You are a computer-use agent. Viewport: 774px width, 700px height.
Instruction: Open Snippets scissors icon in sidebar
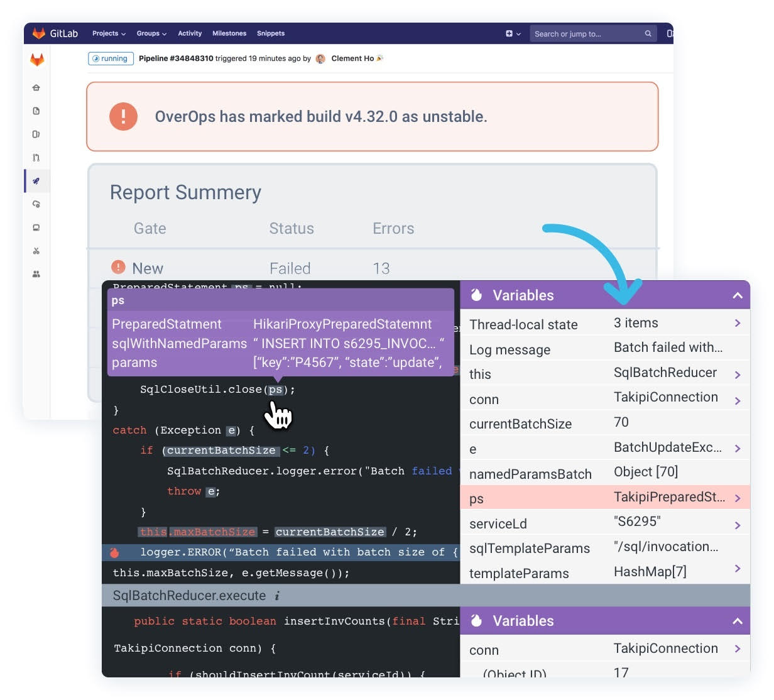click(36, 251)
